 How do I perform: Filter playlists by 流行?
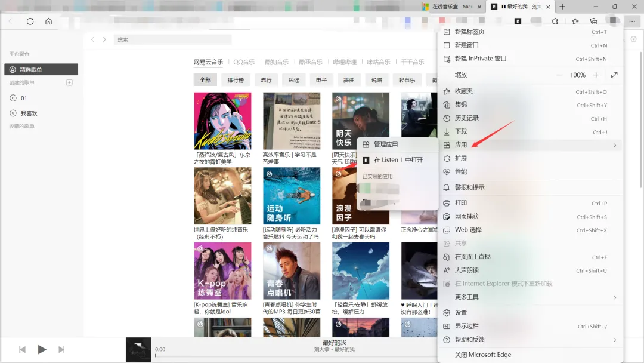point(266,80)
